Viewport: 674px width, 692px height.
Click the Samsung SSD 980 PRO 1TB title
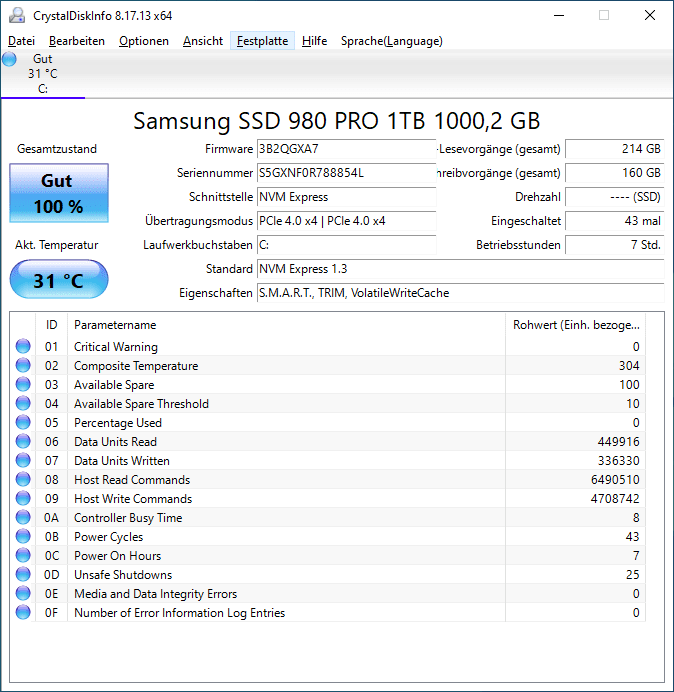coord(337,120)
